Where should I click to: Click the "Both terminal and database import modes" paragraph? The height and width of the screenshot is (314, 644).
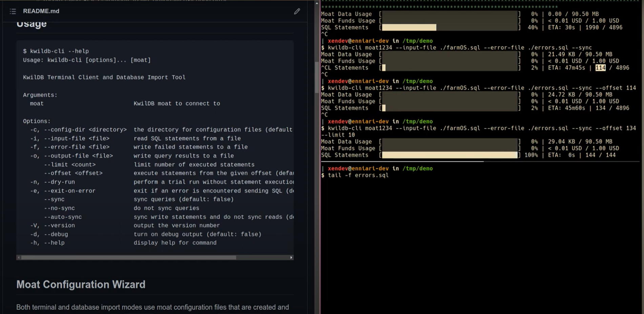point(153,307)
